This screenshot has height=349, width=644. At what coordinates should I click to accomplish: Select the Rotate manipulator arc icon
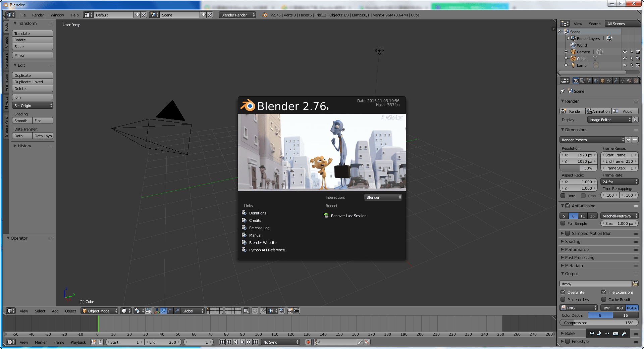pyautogui.click(x=170, y=311)
